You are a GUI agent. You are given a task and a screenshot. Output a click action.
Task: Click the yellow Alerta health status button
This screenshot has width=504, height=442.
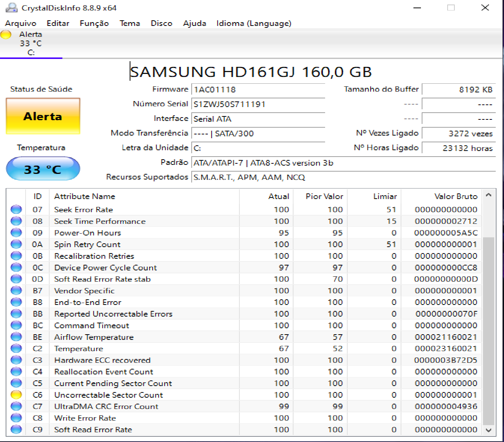coord(43,116)
